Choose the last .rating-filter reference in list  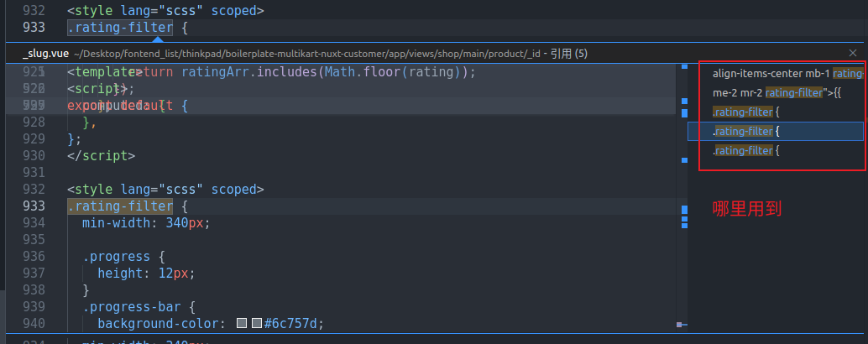tap(747, 151)
